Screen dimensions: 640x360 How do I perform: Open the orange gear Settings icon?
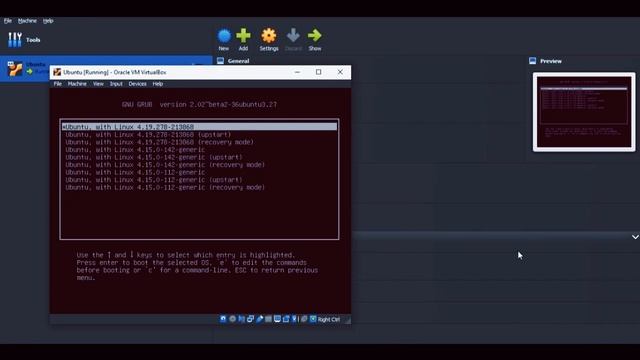coord(269,36)
